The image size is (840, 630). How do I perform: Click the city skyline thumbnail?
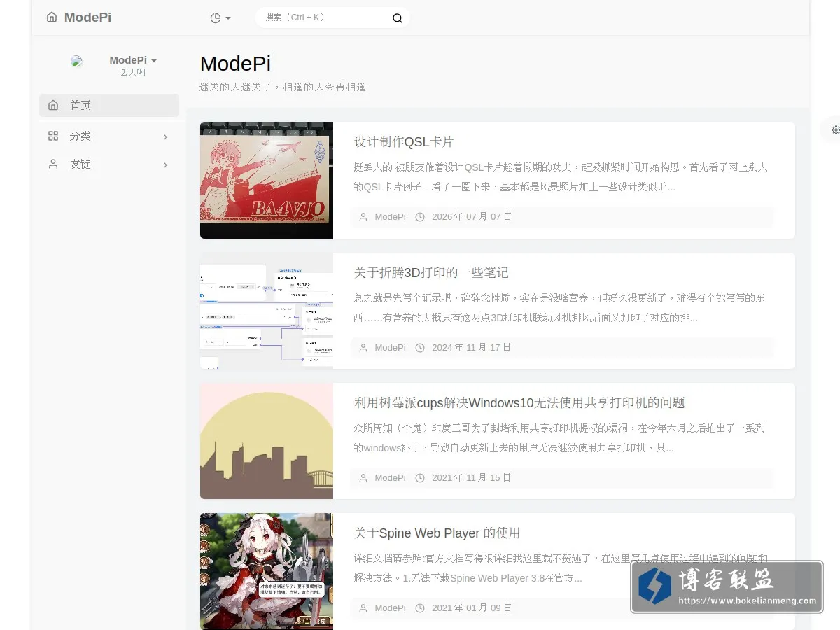(x=267, y=441)
